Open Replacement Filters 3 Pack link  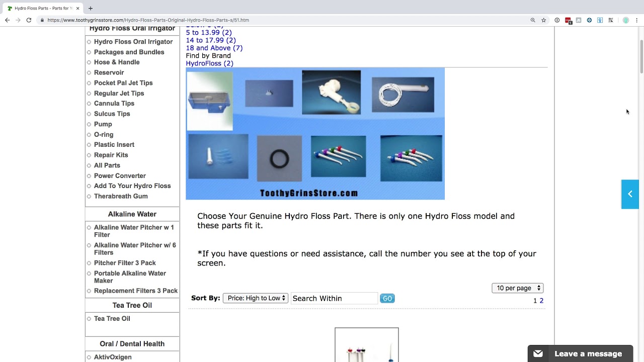coord(136,291)
